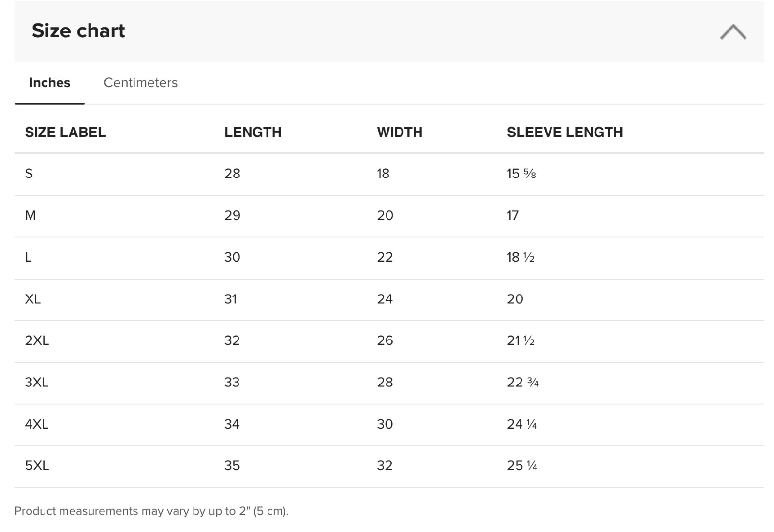
Task: Select the Inches tab
Action: coord(50,83)
